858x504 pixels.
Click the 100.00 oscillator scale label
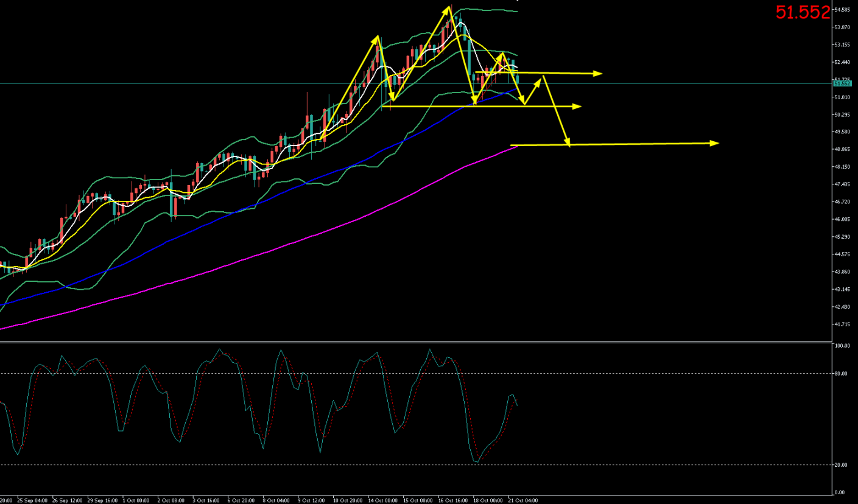coord(842,346)
